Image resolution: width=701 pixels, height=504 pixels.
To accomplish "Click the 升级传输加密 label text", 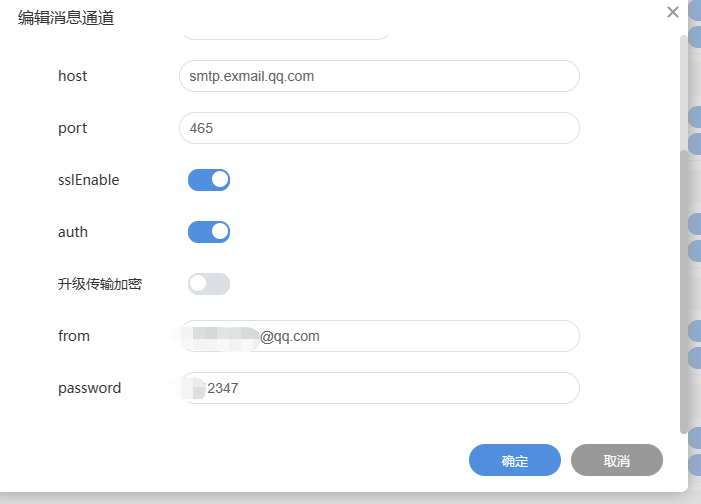I will click(x=100, y=284).
